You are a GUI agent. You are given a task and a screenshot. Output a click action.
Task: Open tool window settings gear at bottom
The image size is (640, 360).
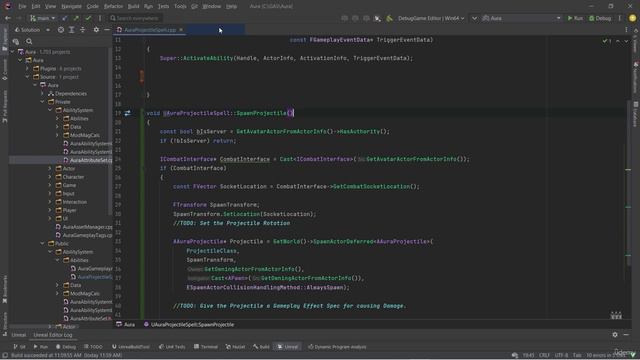coord(615,335)
